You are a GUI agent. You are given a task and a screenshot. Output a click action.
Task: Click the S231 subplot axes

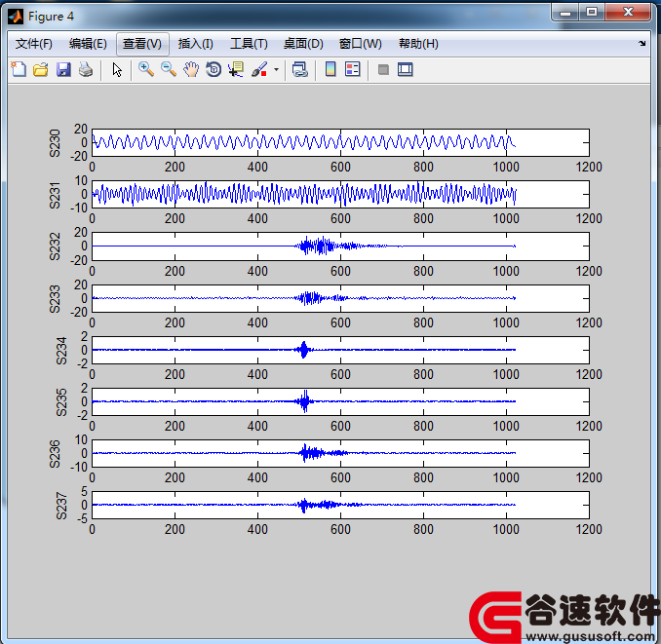[x=340, y=194]
